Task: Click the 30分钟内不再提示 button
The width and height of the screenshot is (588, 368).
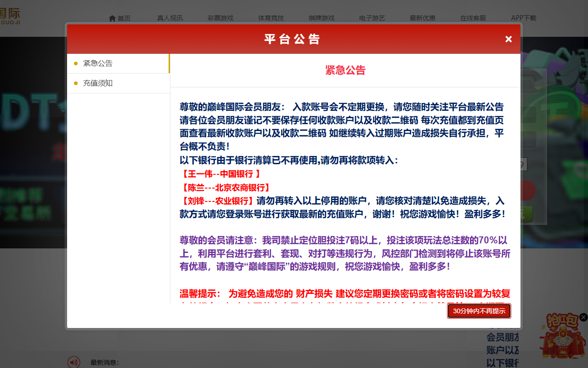Action: [479, 311]
